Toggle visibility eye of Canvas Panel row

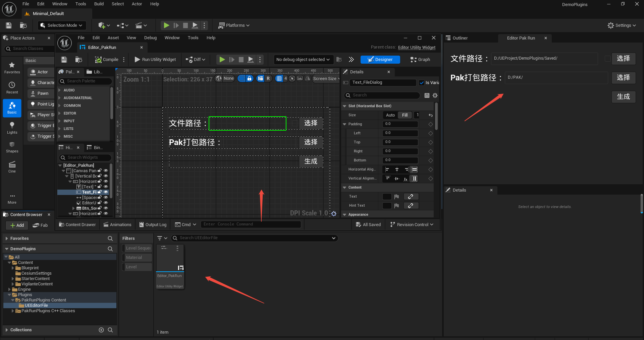(106, 171)
